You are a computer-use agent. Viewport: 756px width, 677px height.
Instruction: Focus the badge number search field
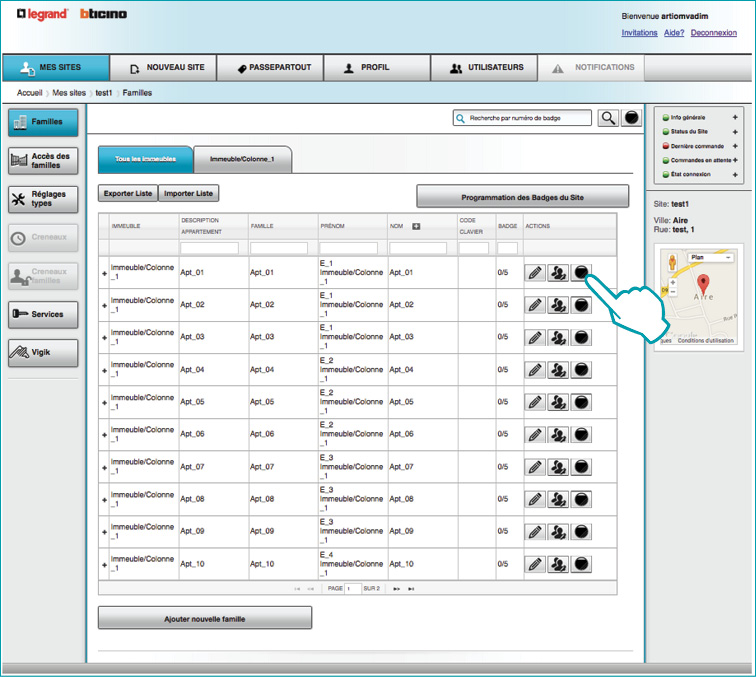click(x=522, y=118)
